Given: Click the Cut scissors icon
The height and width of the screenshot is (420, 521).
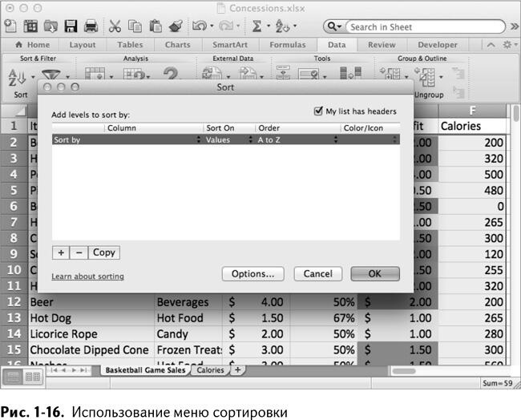Looking at the screenshot, I should tap(115, 26).
